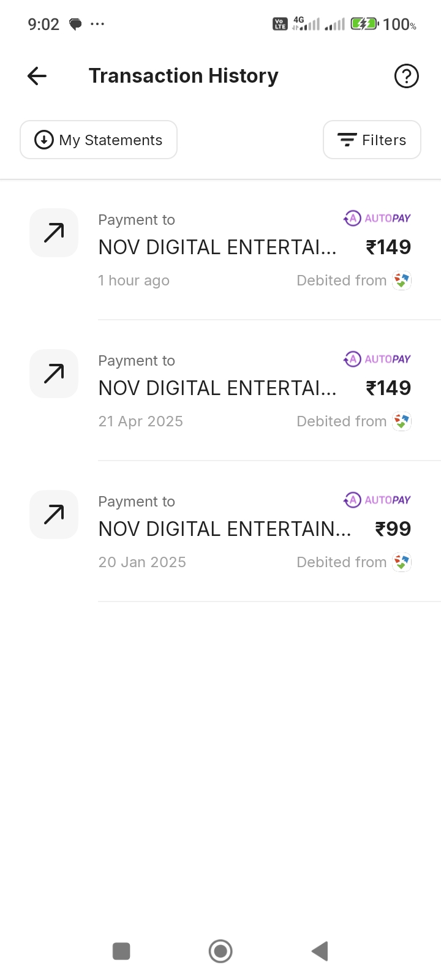Tap the back arrow icon
Image resolution: width=441 pixels, height=980 pixels.
37,76
